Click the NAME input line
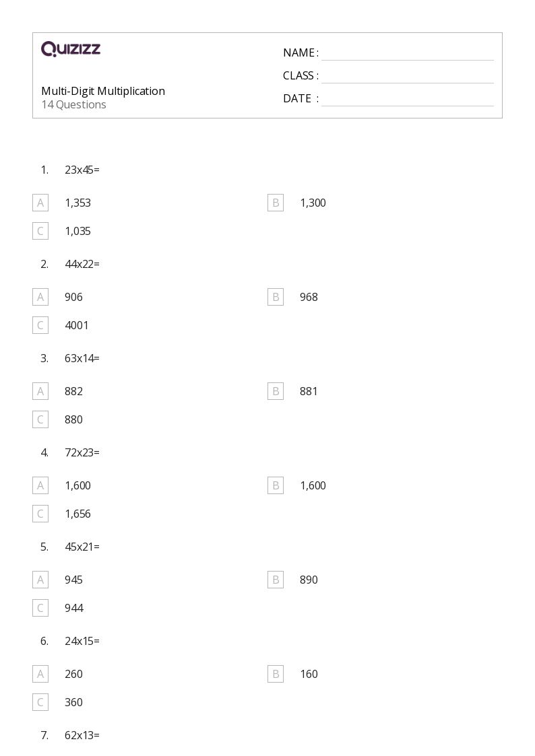This screenshot has height=756, width=535. tap(407, 53)
